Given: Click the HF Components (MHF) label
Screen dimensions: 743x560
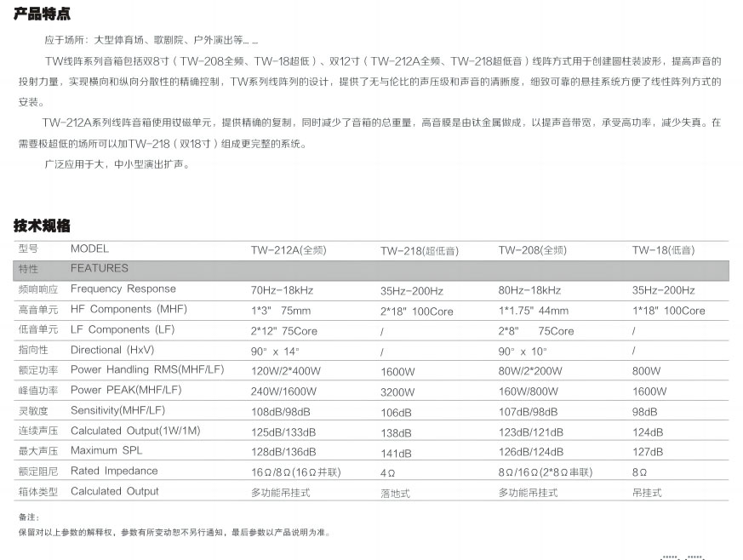Looking at the screenshot, I should tap(129, 309).
